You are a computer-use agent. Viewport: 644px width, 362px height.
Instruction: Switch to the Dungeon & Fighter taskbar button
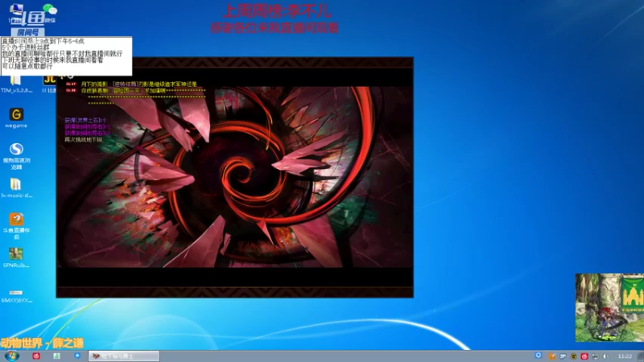(124, 356)
